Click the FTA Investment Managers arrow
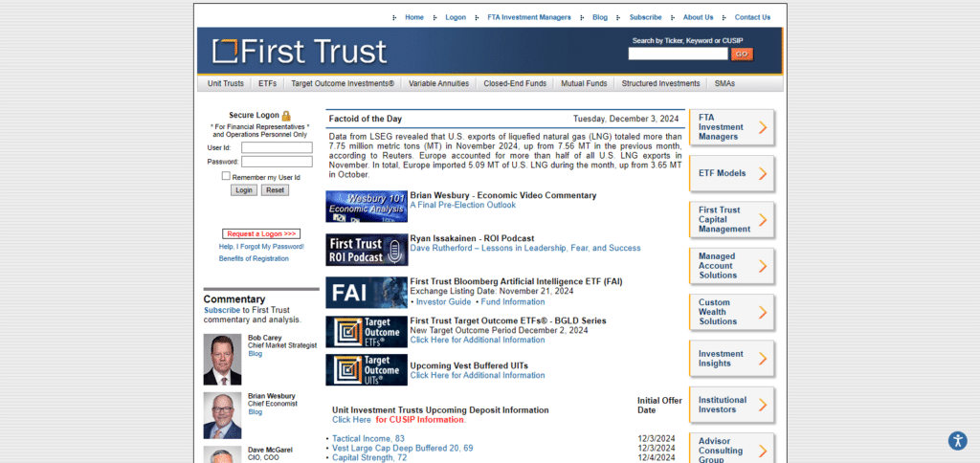 [x=763, y=127]
